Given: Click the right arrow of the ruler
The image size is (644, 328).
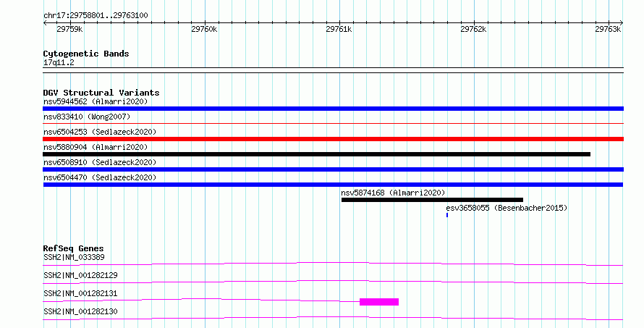Looking at the screenshot, I should point(622,23).
